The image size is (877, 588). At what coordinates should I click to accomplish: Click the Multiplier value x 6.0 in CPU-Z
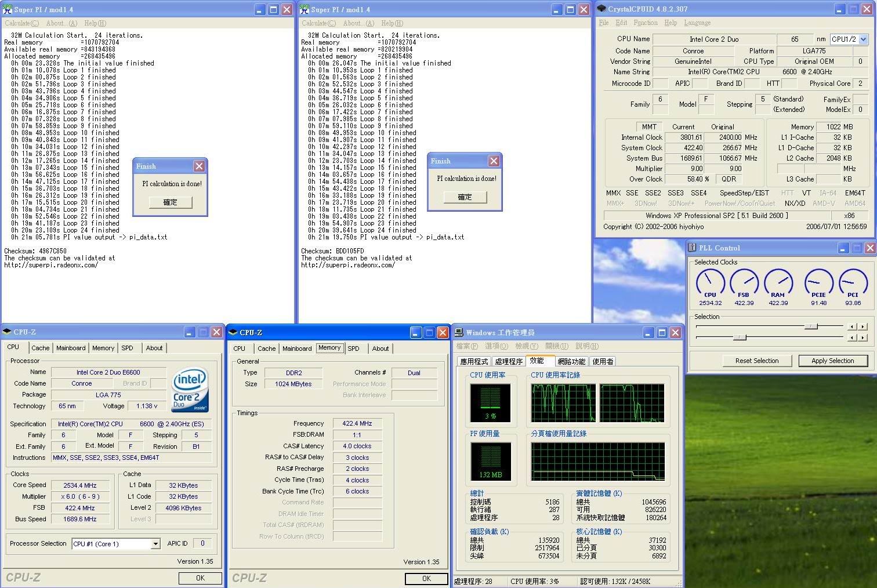(80, 496)
